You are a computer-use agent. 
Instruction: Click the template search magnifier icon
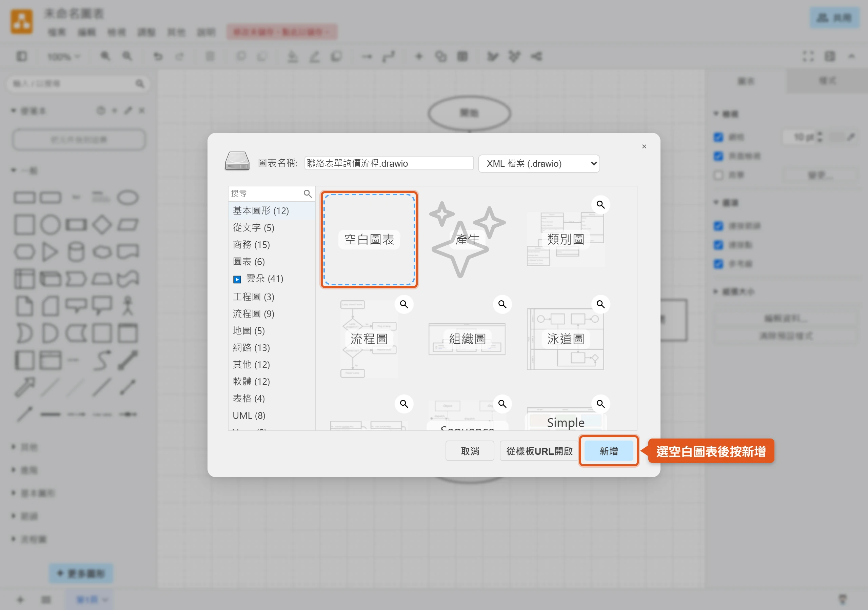(308, 194)
